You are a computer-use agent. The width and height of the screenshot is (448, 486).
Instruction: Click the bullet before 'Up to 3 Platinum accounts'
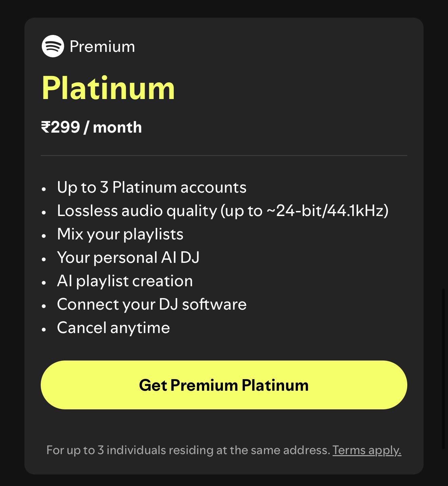pyautogui.click(x=44, y=189)
